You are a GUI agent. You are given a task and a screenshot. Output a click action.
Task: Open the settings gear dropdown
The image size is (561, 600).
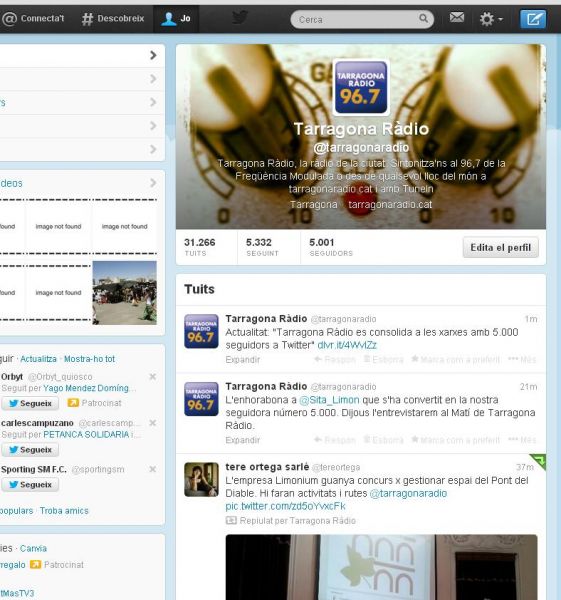491,19
